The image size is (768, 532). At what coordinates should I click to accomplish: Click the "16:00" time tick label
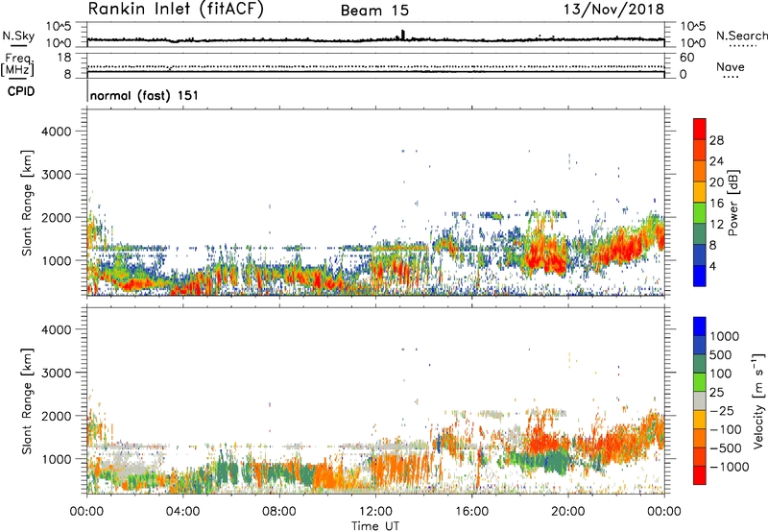tap(471, 512)
